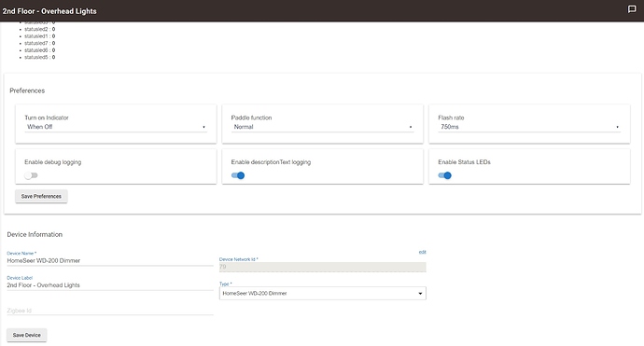Click the Device Network Id field

322,267
